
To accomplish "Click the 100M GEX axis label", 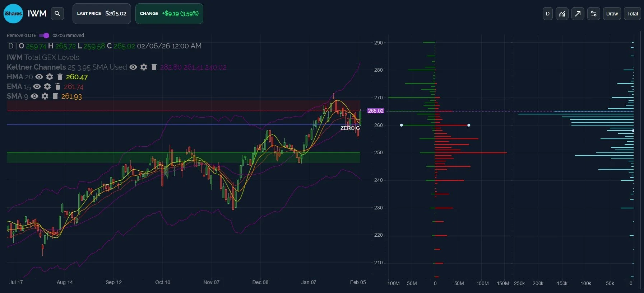I will pos(393,283).
